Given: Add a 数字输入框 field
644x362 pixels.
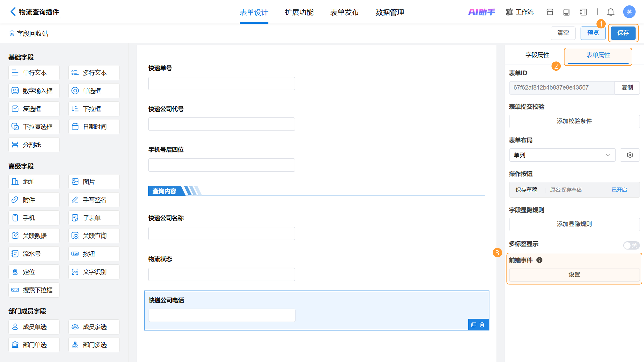Looking at the screenshot, I should click(x=34, y=91).
